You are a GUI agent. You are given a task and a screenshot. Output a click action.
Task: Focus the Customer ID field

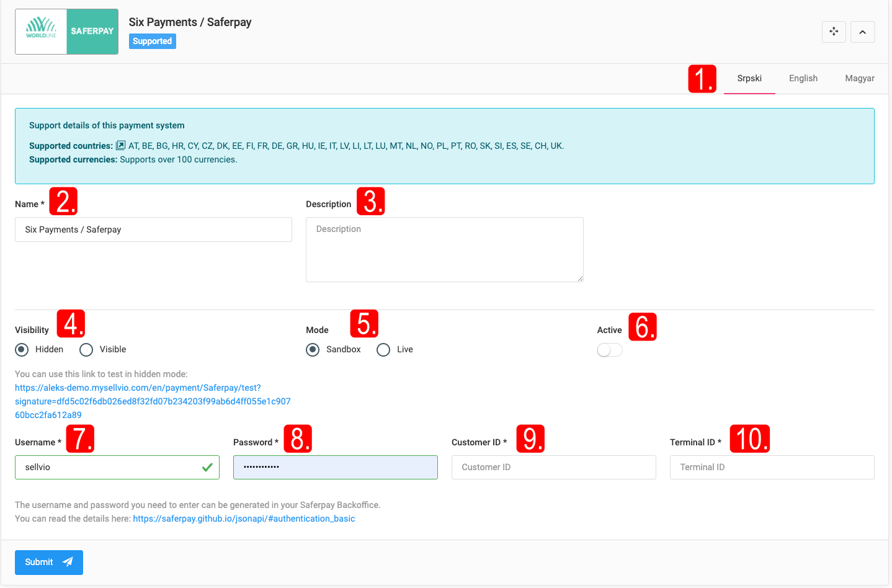(553, 467)
